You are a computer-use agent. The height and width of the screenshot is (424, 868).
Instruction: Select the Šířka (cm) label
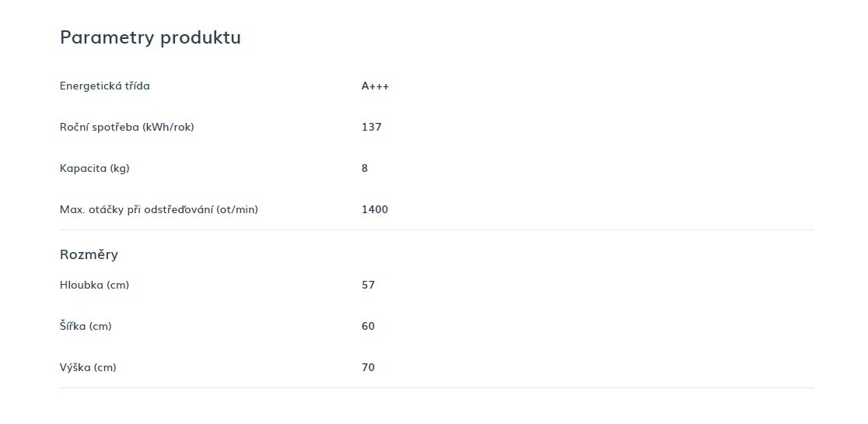click(x=86, y=326)
